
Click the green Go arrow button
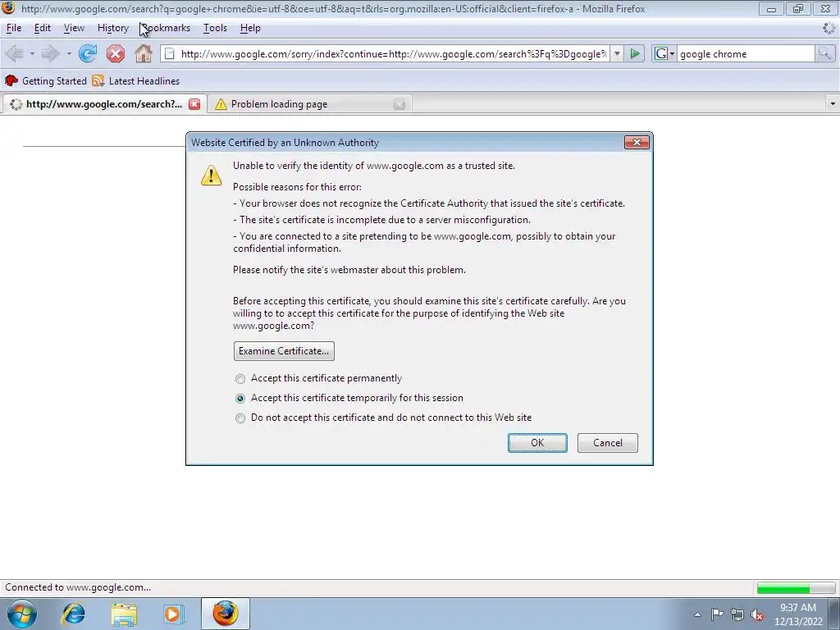point(635,53)
